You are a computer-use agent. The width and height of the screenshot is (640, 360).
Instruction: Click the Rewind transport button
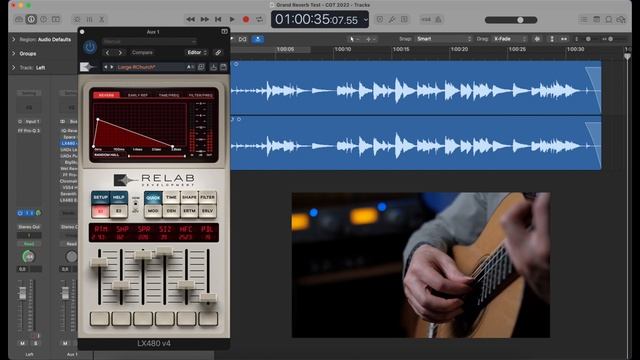[x=190, y=19]
